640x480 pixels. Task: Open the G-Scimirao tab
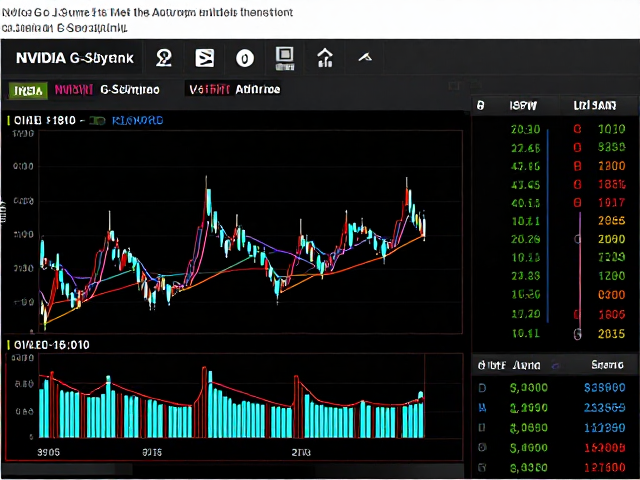130,90
